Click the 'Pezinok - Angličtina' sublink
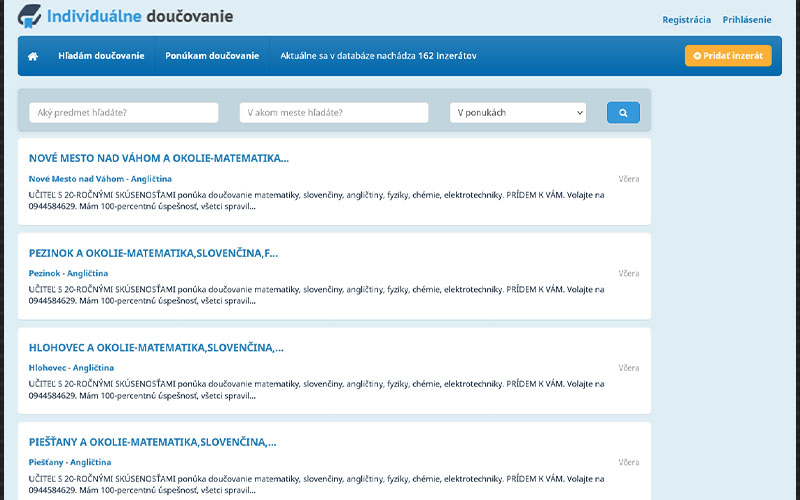This screenshot has height=500, width=800. coord(69,273)
